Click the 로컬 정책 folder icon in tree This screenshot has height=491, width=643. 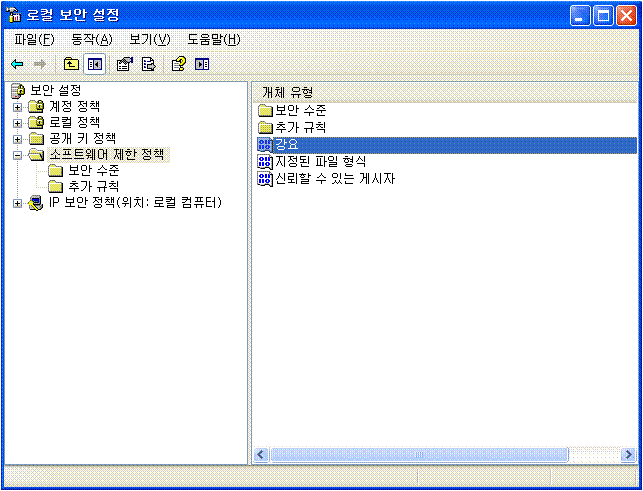pyautogui.click(x=36, y=122)
